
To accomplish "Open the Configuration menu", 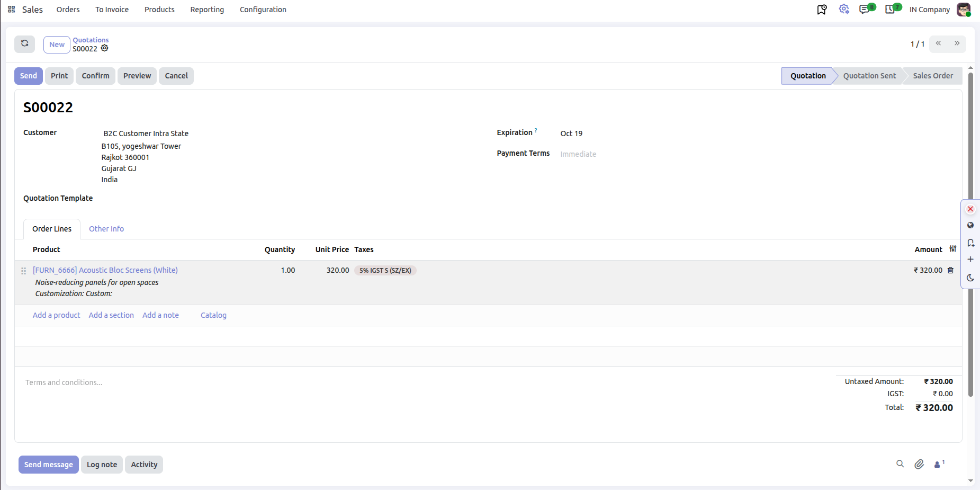I will (263, 10).
